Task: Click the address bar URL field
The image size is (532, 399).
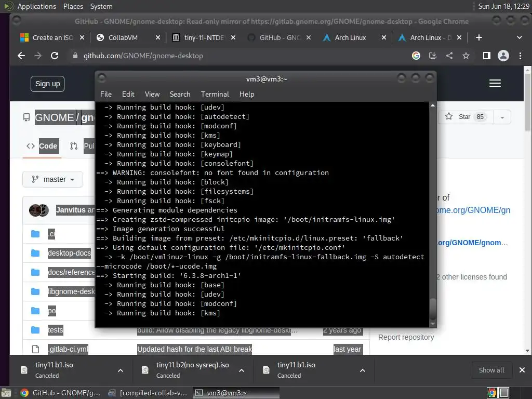Action: tap(237, 56)
